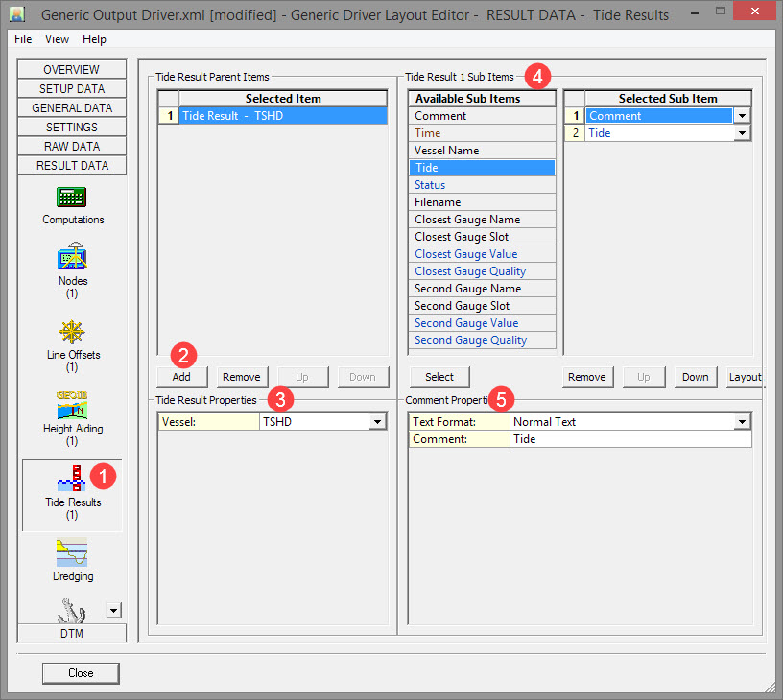Select the Tide Results icon
The height and width of the screenshot is (700, 783).
(x=72, y=479)
